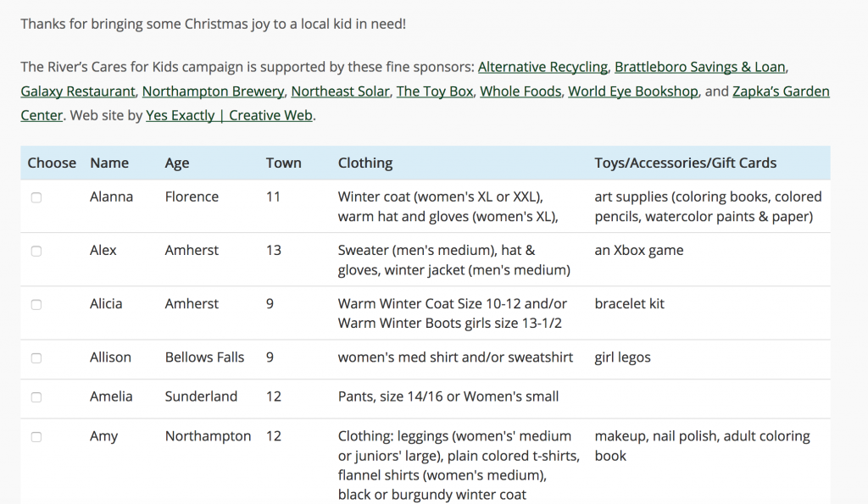Choose Allison from Bellows Falls
This screenshot has height=504, width=868.
36,358
